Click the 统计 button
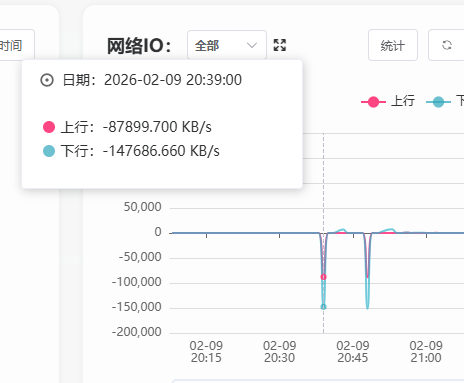Screen dimensions: 464x383 coord(393,45)
